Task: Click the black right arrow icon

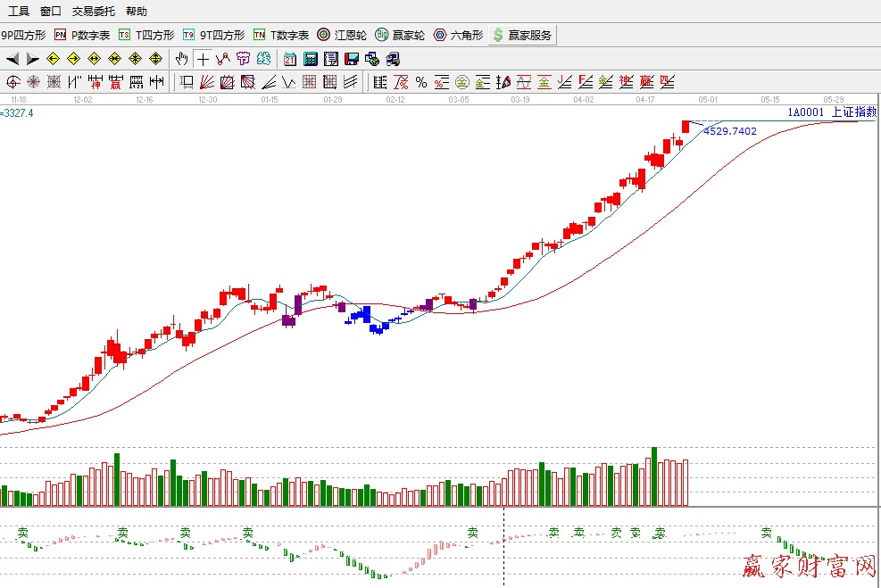Action: click(x=32, y=59)
